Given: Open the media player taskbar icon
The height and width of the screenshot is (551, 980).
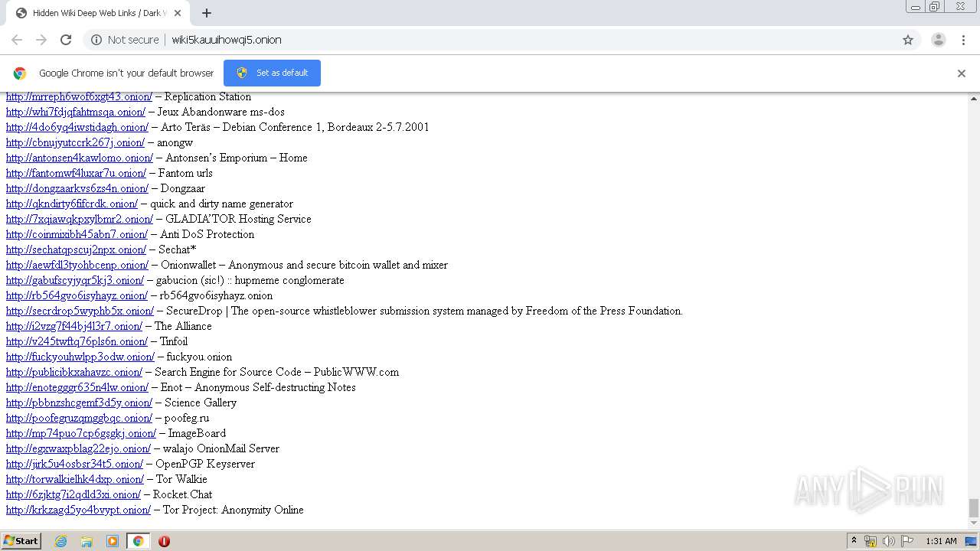Looking at the screenshot, I should (x=113, y=541).
